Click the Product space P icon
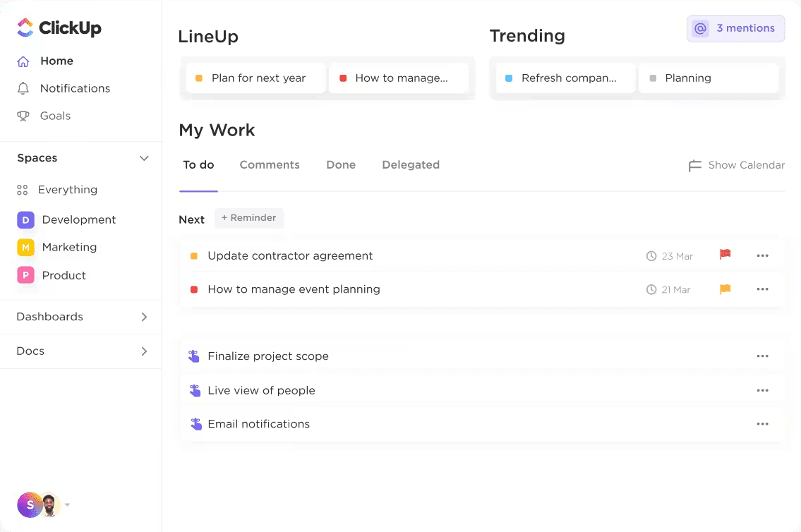 click(25, 275)
